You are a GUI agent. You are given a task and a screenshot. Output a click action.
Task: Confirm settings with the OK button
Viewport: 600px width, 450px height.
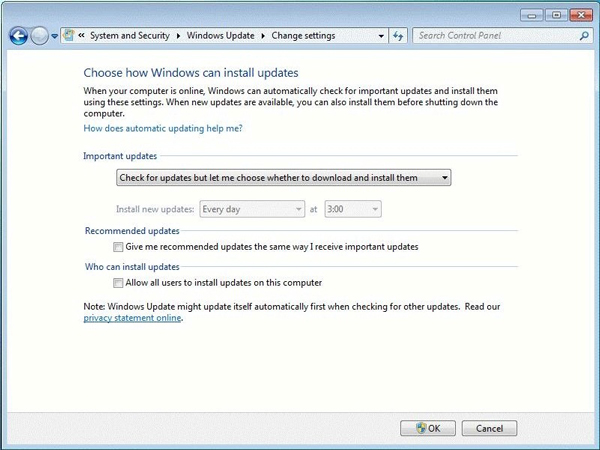[x=428, y=428]
